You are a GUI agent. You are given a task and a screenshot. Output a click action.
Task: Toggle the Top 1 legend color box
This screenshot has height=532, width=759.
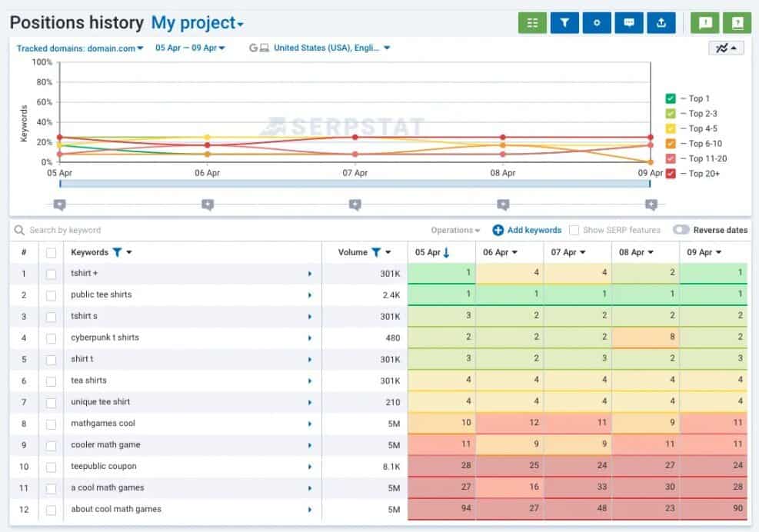coord(671,98)
